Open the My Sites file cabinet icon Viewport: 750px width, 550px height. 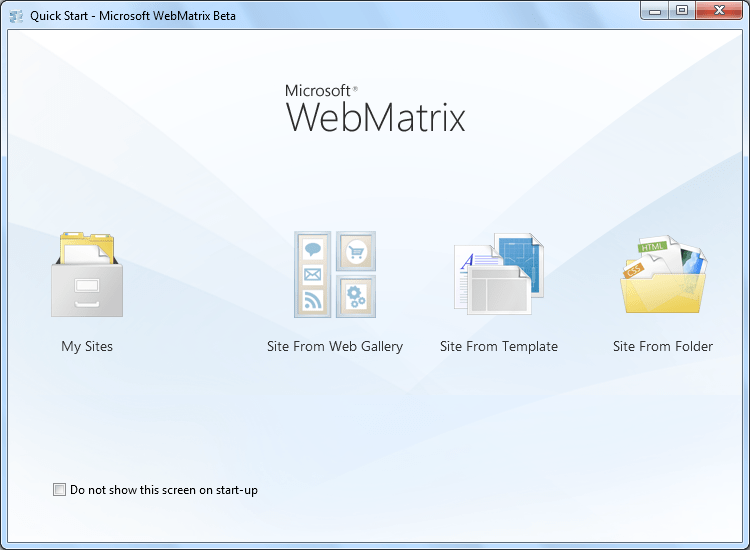[87, 275]
